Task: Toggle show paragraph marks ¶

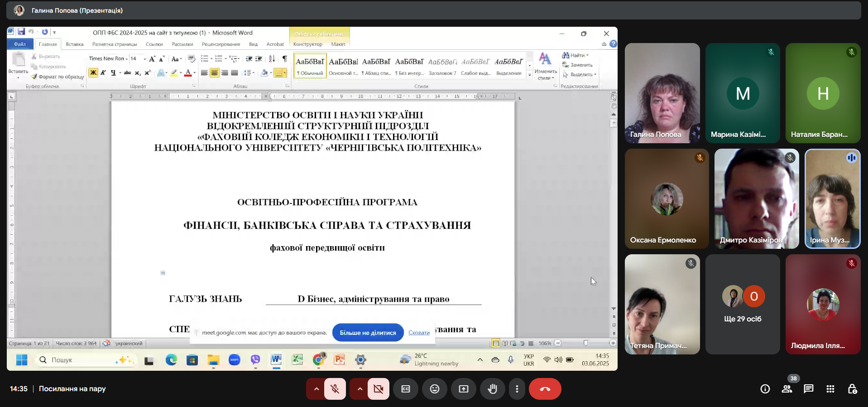Action: (284, 58)
